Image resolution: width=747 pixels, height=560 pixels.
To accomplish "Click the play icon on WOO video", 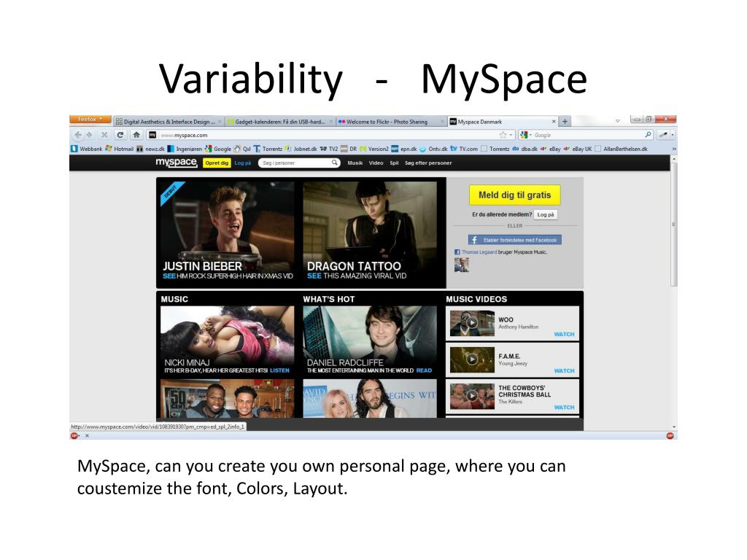I will [x=472, y=323].
